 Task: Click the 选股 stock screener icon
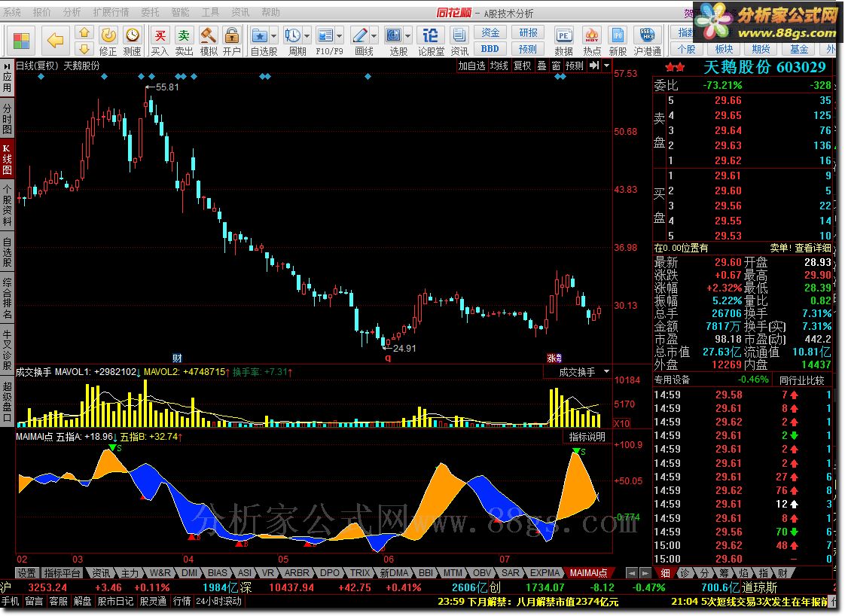[x=393, y=35]
